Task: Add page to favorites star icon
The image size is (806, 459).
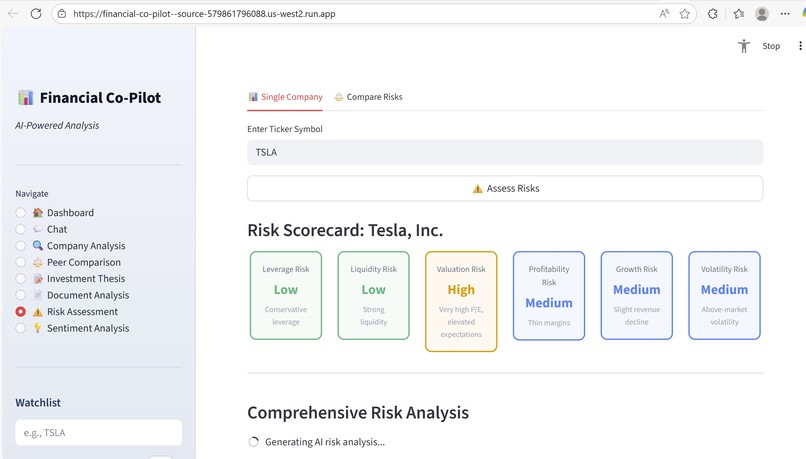Action: (685, 14)
